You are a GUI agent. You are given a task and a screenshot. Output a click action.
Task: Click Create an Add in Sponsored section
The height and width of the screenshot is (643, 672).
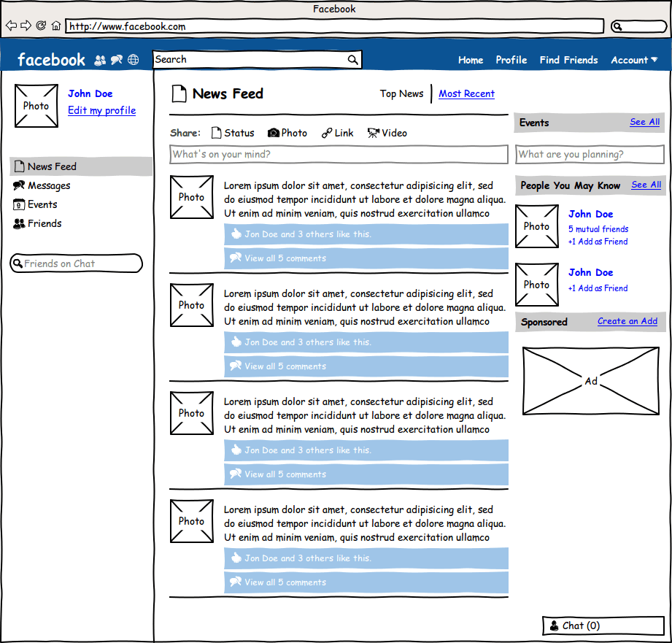pyautogui.click(x=627, y=321)
